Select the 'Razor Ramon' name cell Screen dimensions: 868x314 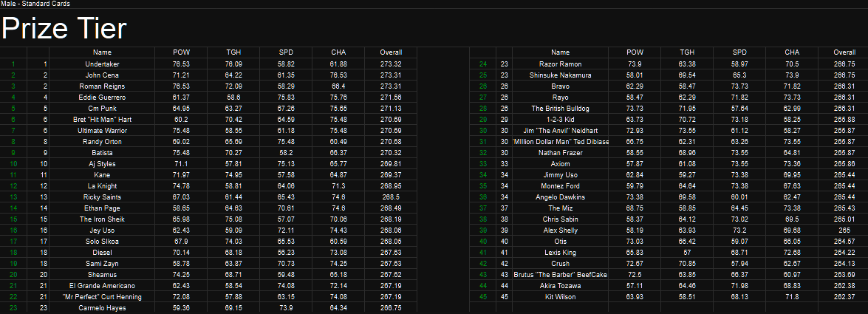(x=560, y=64)
